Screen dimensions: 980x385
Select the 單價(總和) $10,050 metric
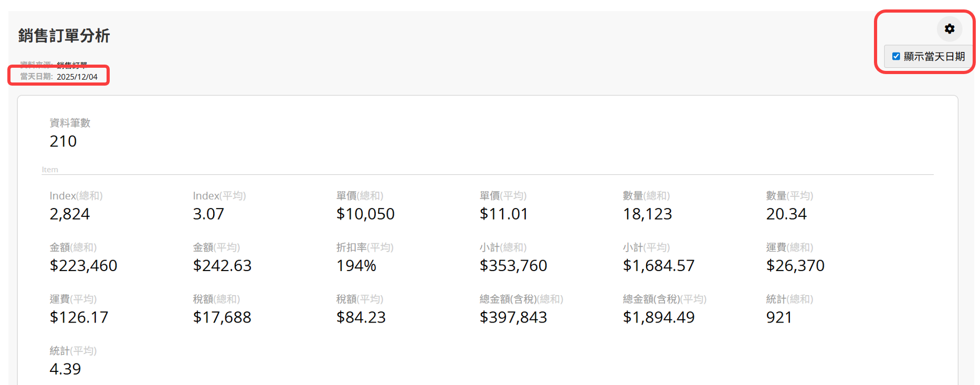365,214
